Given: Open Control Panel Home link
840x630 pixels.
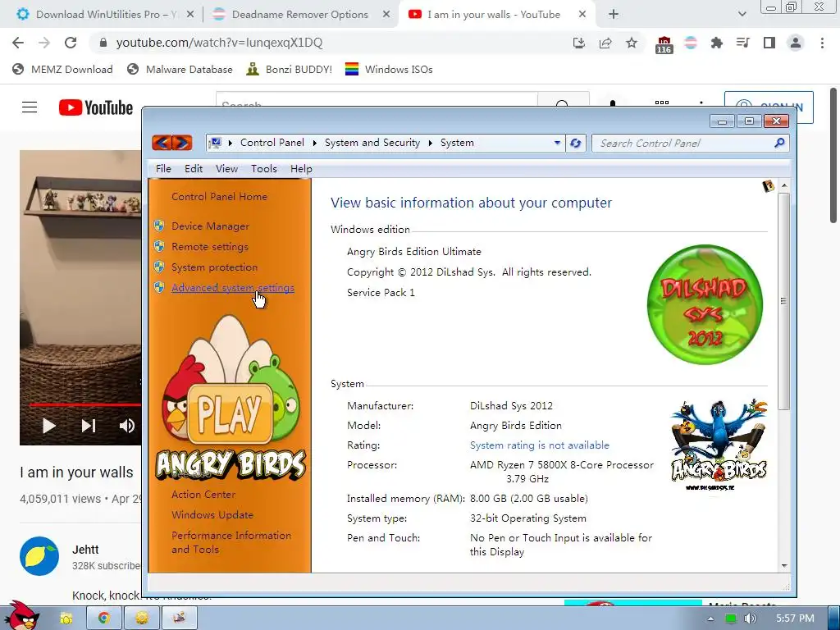Looking at the screenshot, I should click(219, 197).
